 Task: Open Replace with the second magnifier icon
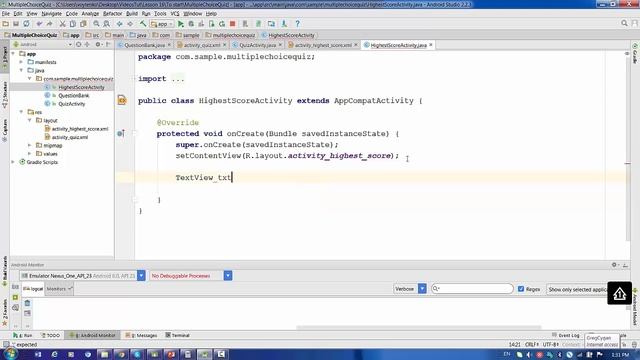(107, 24)
